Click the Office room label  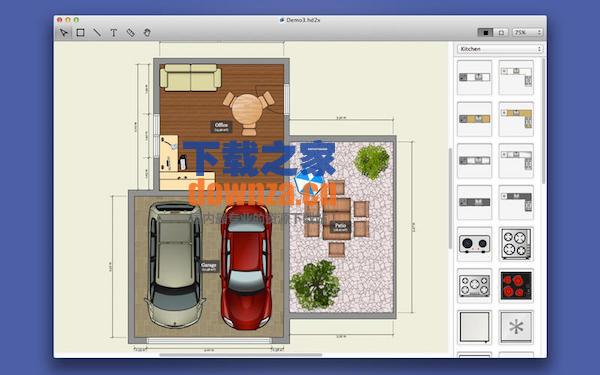click(222, 127)
